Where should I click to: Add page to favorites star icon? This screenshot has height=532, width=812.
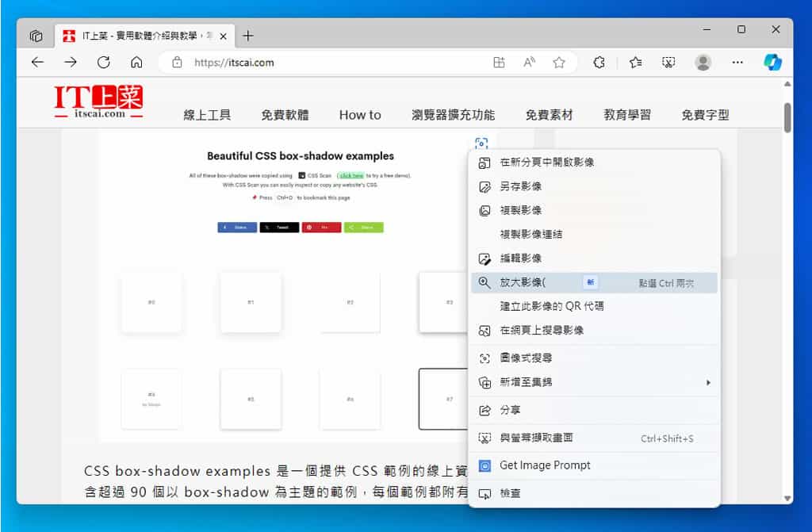pyautogui.click(x=559, y=63)
